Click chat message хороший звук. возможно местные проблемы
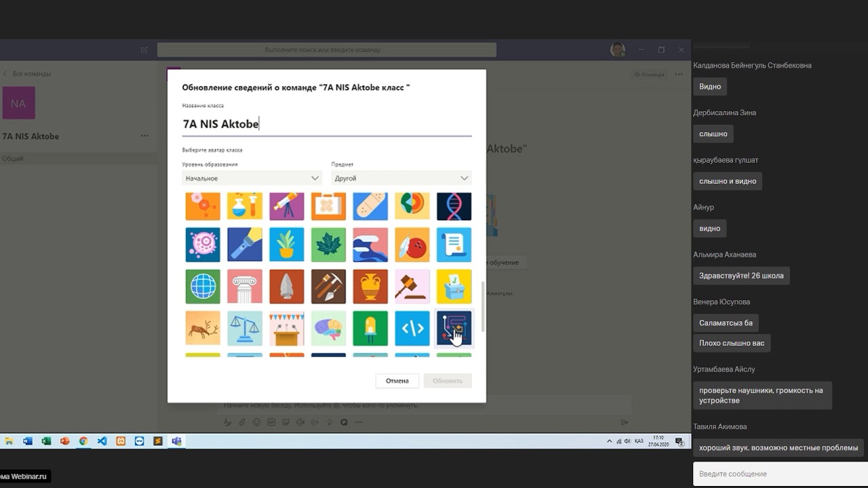 pyautogui.click(x=778, y=447)
